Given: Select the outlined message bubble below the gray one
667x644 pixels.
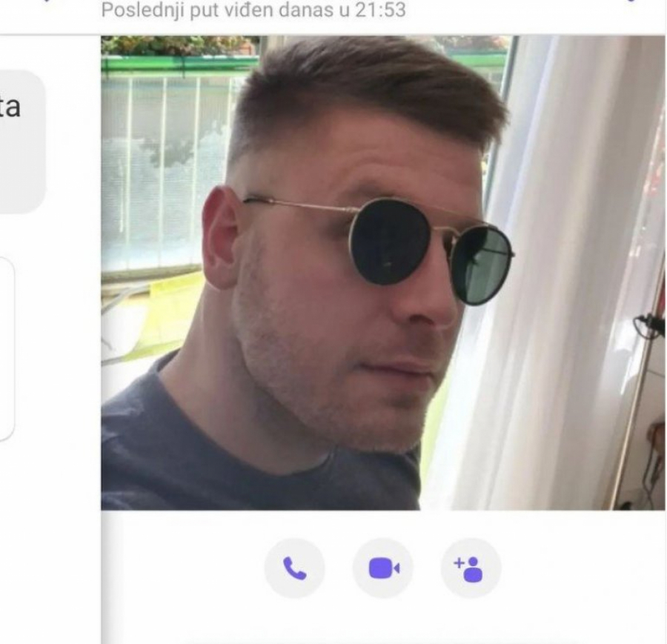Looking at the screenshot, I should click(7, 349).
